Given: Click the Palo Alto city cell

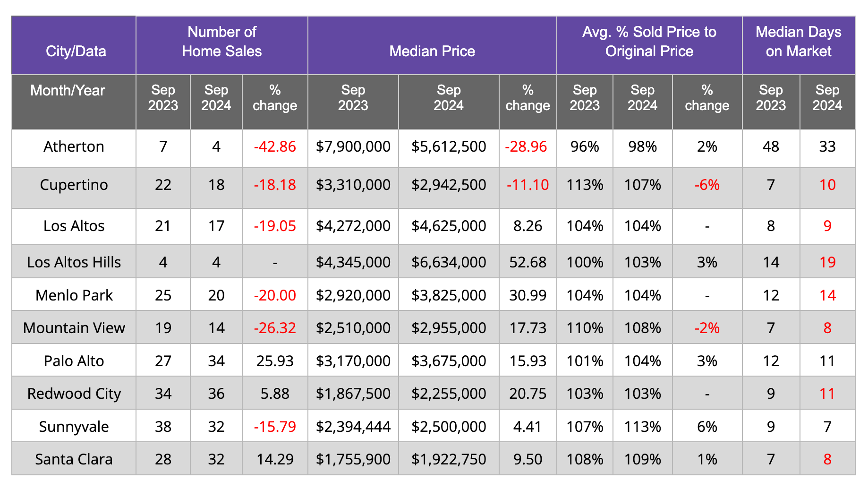Looking at the screenshot, I should coord(74,361).
